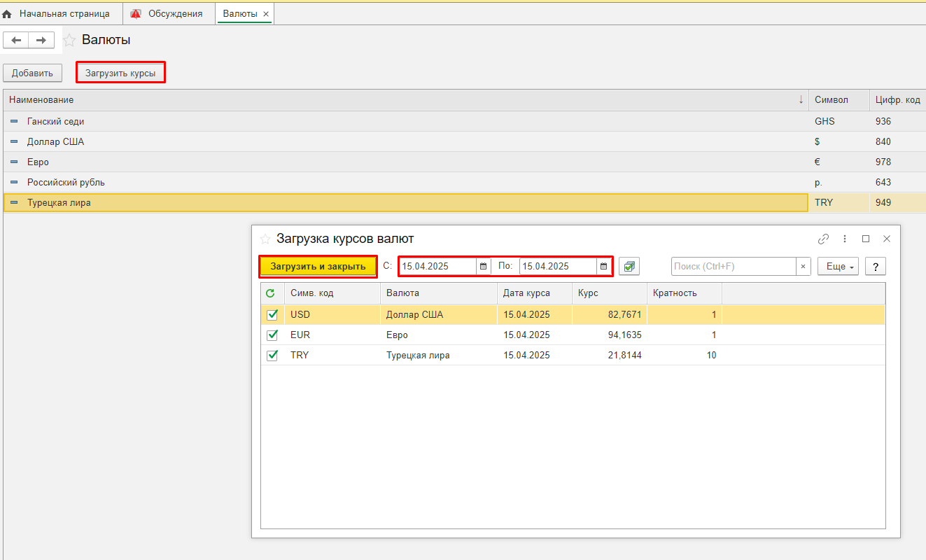Screen dimensions: 926x560
Task: Click Загрузить и закрыть button
Action: pos(318,267)
